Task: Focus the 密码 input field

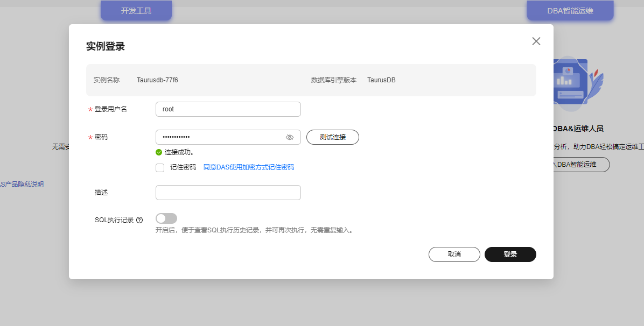Action: coord(228,137)
